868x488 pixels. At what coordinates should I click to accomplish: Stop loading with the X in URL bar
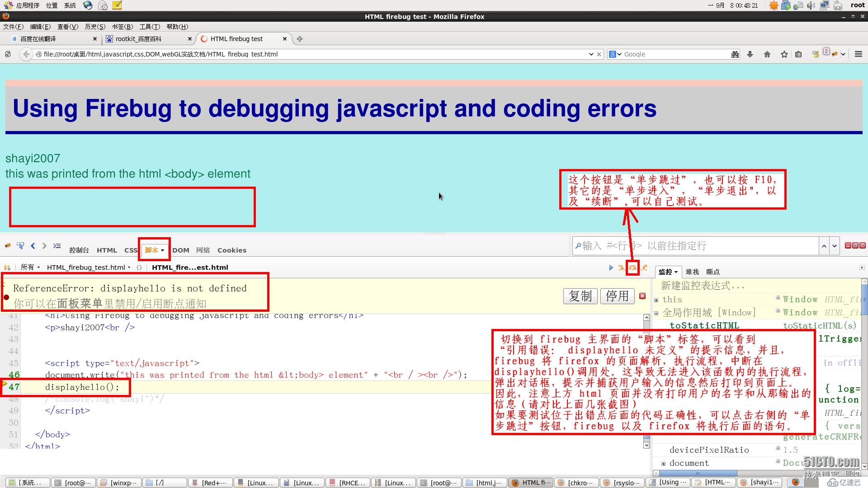pyautogui.click(x=599, y=54)
